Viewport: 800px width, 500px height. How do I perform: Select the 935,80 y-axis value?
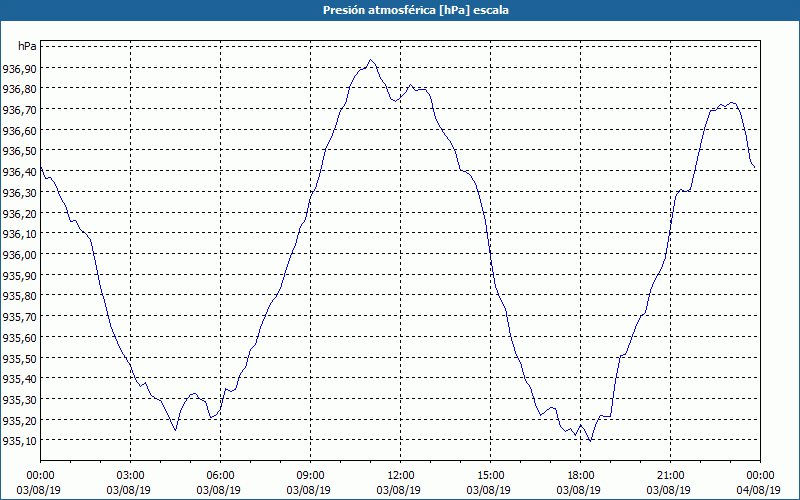tap(19, 296)
